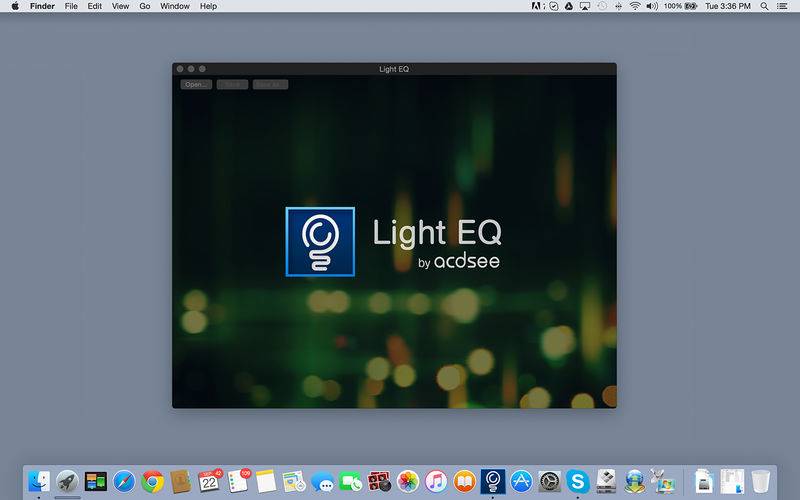Viewport: 800px width, 500px height.
Task: Open the documents stack in the Dock
Action: [x=704, y=481]
